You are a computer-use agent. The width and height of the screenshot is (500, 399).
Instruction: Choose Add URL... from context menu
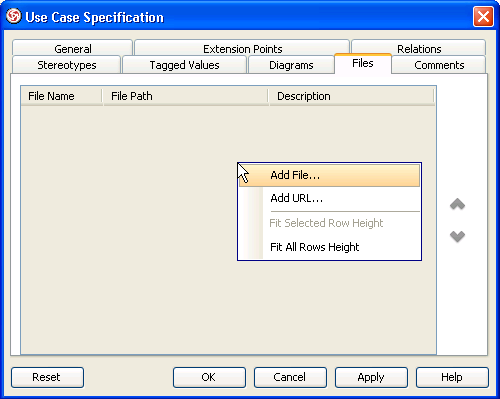tap(329, 198)
